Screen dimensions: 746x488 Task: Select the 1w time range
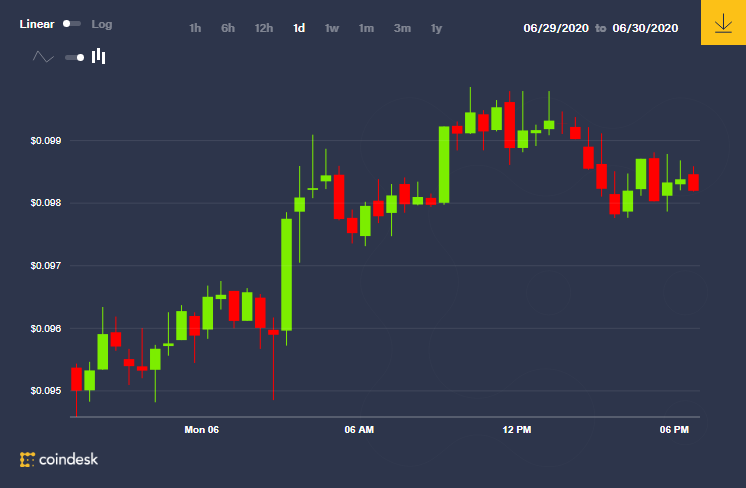click(x=332, y=28)
